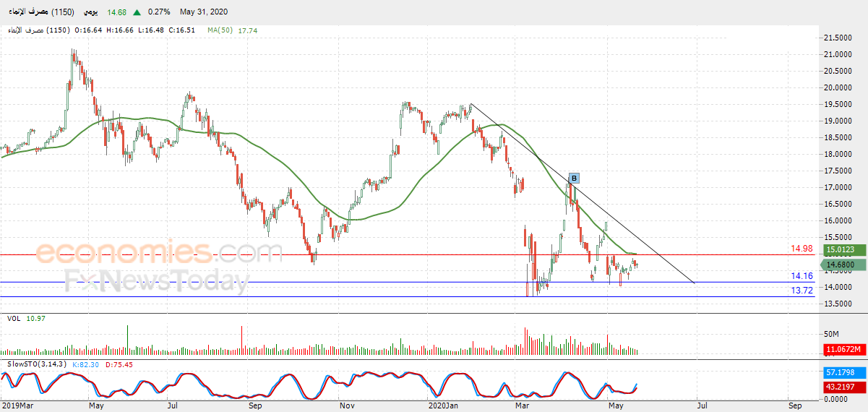Click the blue 13.72 support level label
The width and height of the screenshot is (868, 412).
(802, 290)
